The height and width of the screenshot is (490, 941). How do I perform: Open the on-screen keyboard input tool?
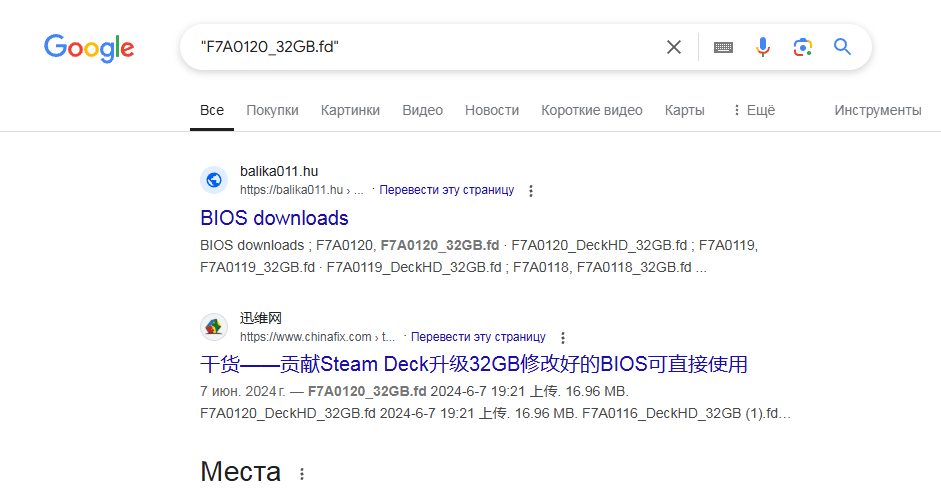point(723,47)
